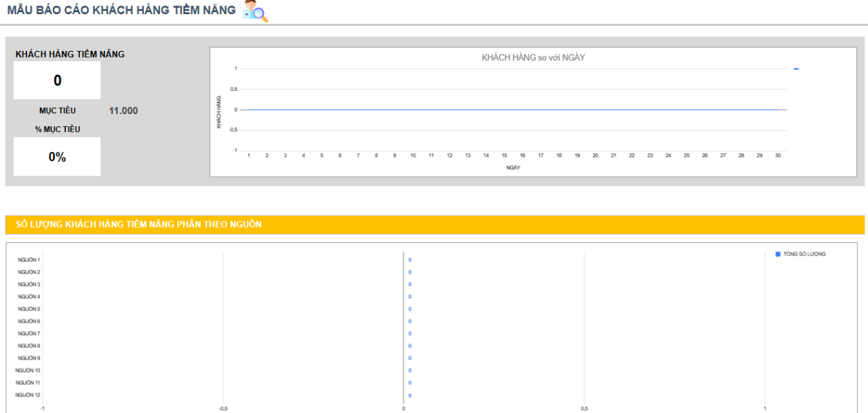Click the NGÀY horizontal axis title
868x413 pixels.
point(513,168)
